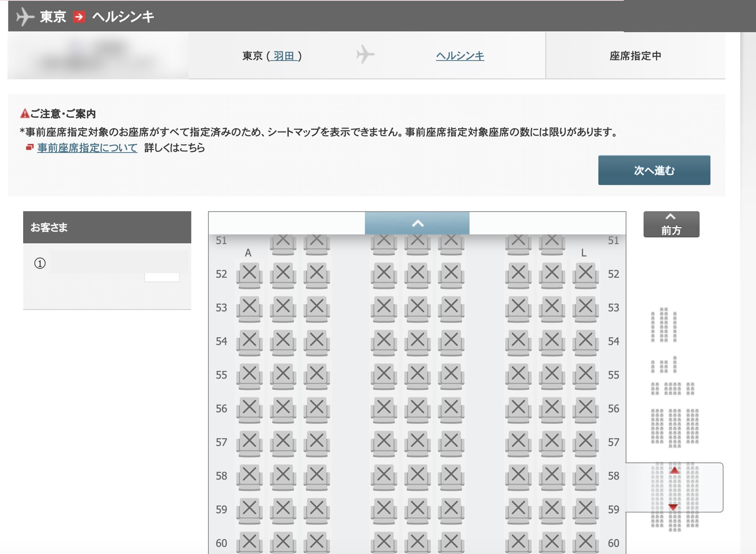This screenshot has width=756, height=554.
Task: Choose left seat of middle block, row 59
Action: [384, 511]
